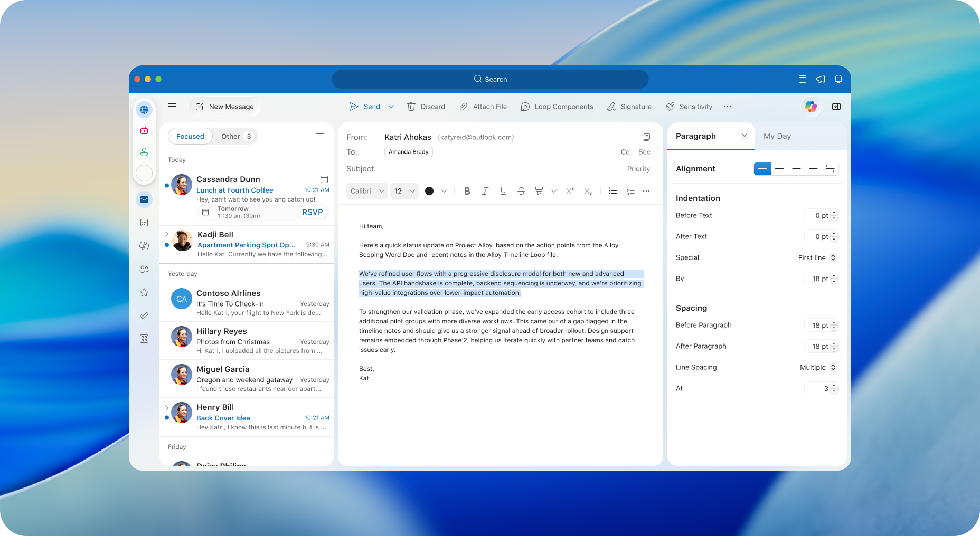The height and width of the screenshot is (536, 980).
Task: Open the Send options dropdown arrow
Action: coord(391,107)
